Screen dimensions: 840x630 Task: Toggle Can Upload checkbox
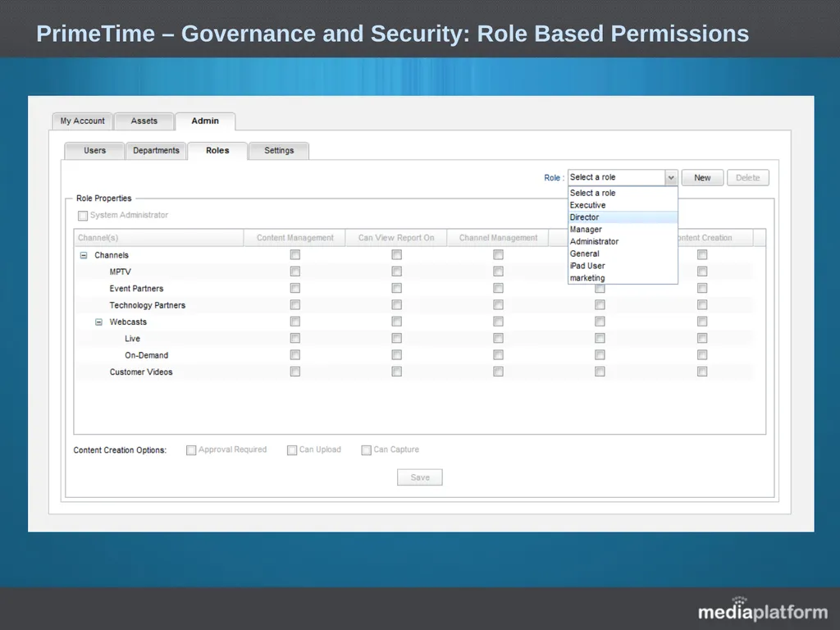pos(292,450)
